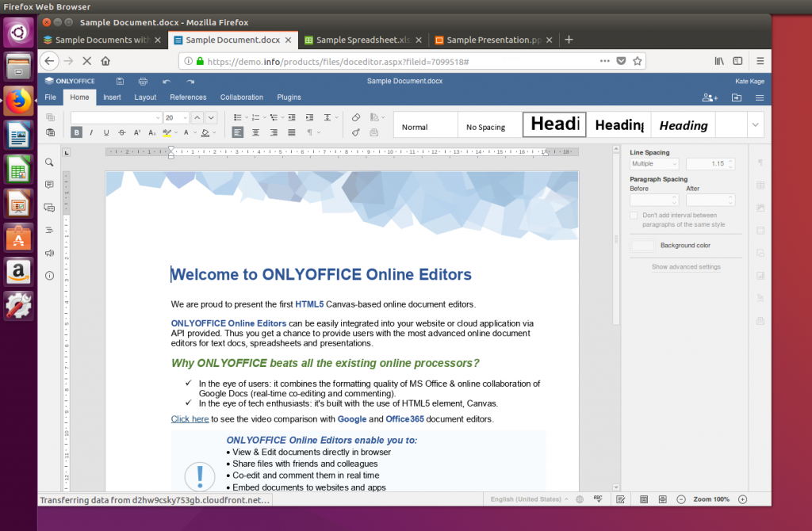Center align text
812x531 pixels.
(255, 132)
